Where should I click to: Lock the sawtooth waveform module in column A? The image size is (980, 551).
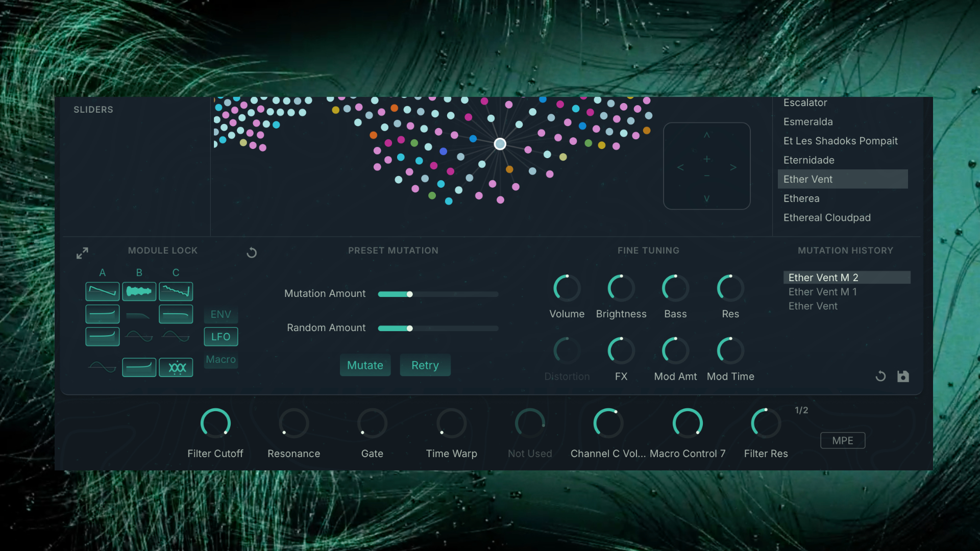(103, 292)
